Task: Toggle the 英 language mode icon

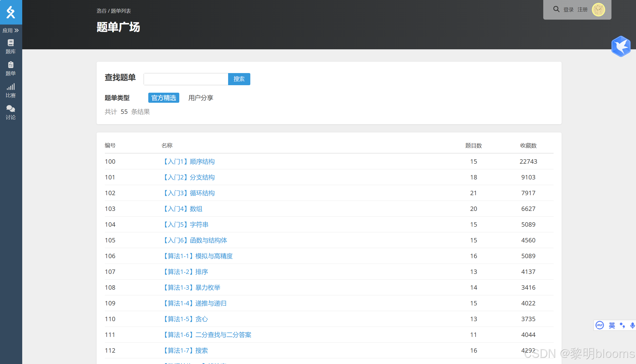Action: 612,325
